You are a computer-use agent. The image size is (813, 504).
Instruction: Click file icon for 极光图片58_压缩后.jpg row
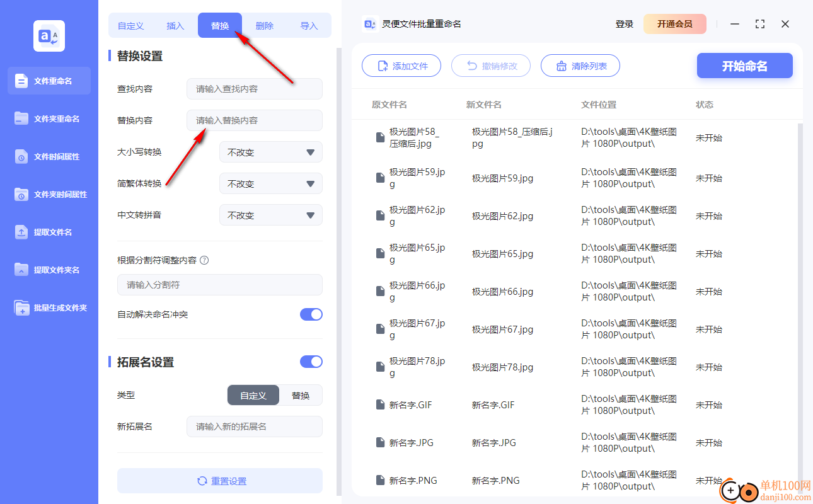(380, 137)
